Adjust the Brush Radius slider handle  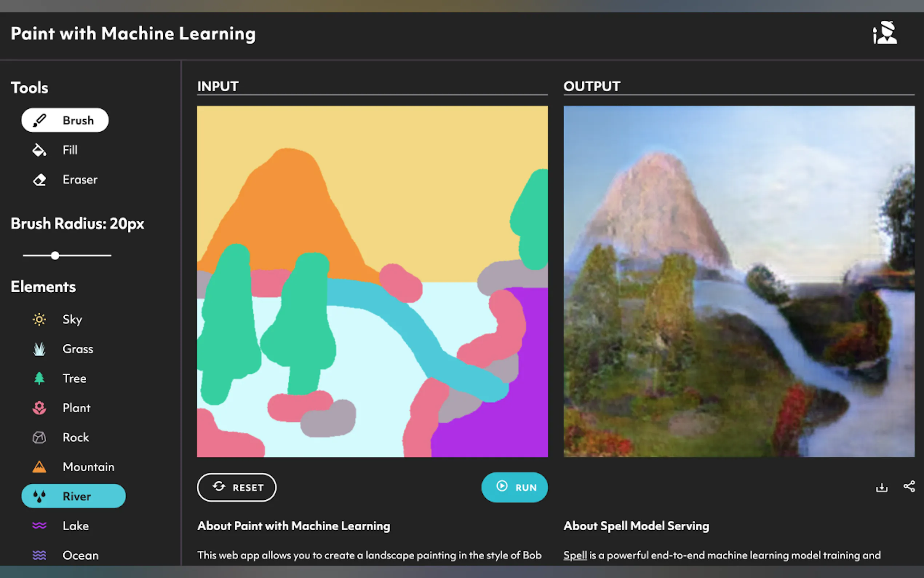[x=55, y=256]
